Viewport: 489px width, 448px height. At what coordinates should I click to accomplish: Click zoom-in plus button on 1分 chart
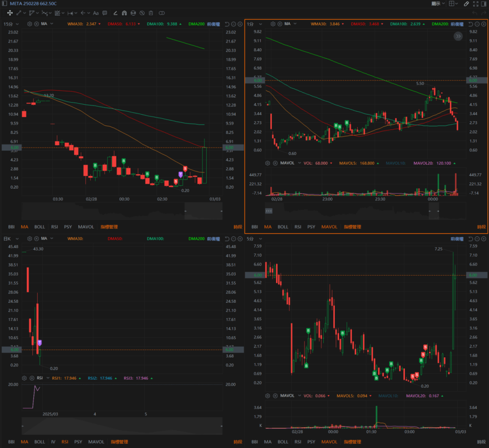(x=484, y=24)
